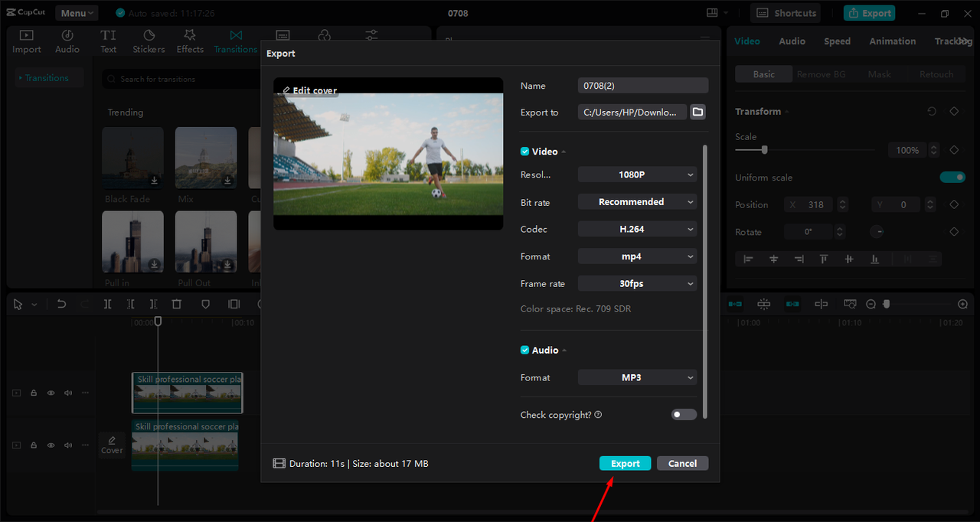Viewport: 980px width, 522px height.
Task: Enable the Check copyright toggle
Action: [684, 414]
